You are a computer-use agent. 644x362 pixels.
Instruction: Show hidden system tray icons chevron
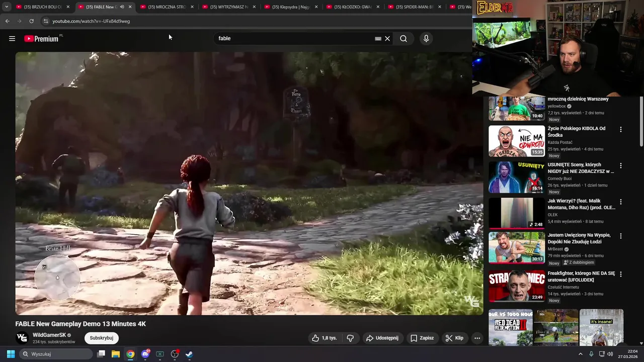pyautogui.click(x=580, y=354)
